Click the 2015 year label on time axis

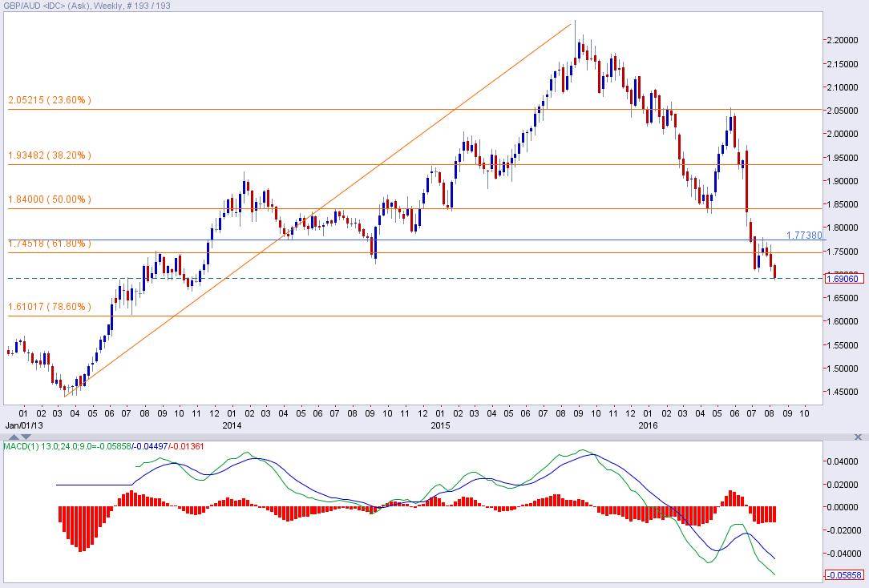pos(441,425)
